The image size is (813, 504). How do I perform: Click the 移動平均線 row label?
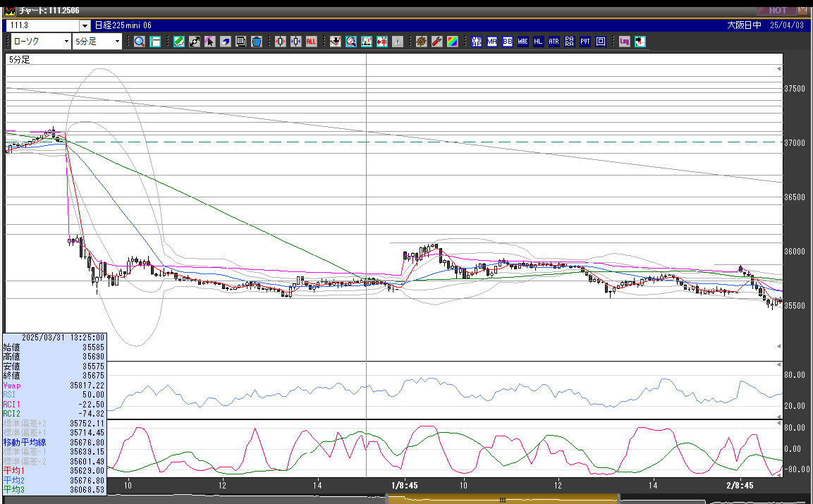(25, 442)
